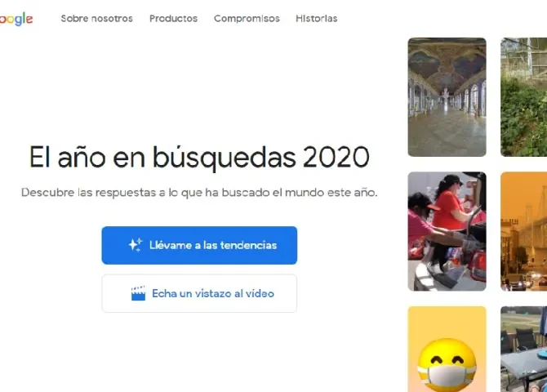The width and height of the screenshot is (547, 392).
Task: Open Productos menu item
Action: click(173, 19)
